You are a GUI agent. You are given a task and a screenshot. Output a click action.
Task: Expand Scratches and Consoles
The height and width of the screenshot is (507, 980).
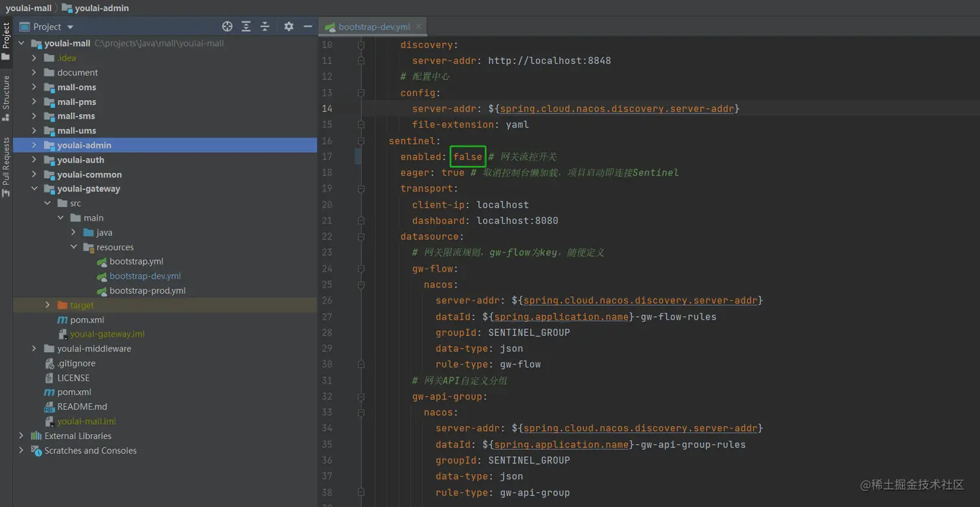coord(21,451)
